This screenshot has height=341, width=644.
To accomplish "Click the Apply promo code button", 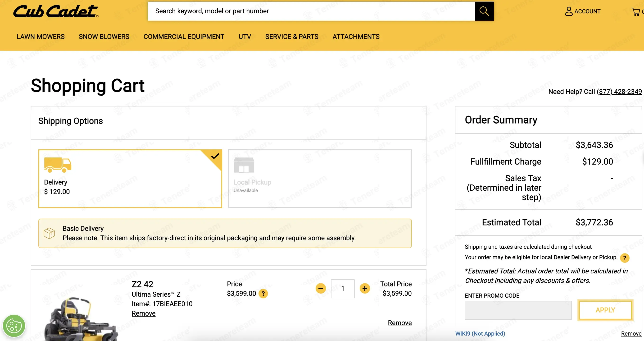I will click(605, 310).
